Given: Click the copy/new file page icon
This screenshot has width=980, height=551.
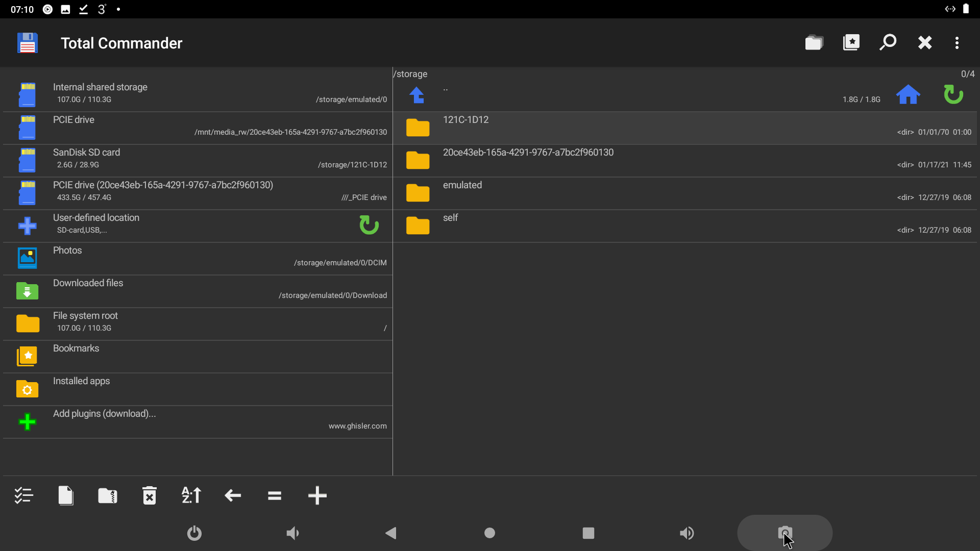Looking at the screenshot, I should point(66,495).
